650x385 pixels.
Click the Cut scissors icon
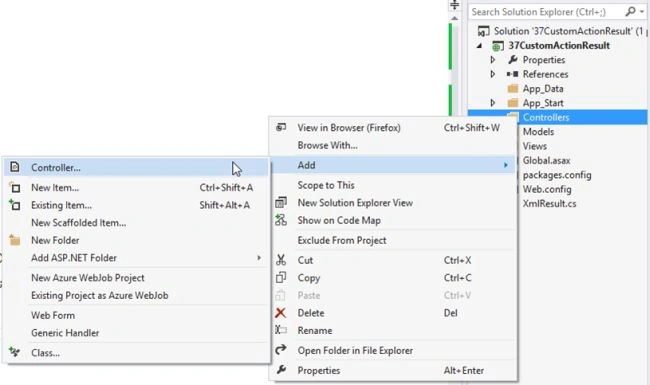(x=281, y=260)
